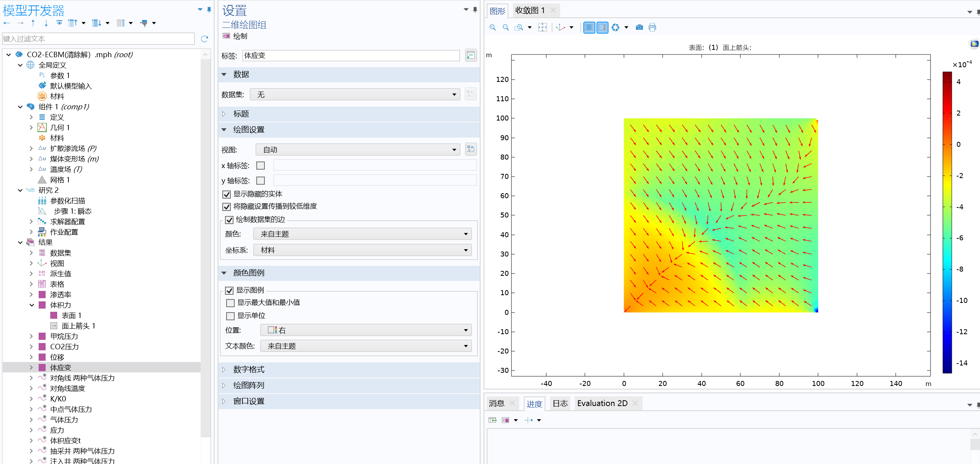Select 面上箭头 1 tree node
The width and height of the screenshot is (980, 464).
pos(78,326)
